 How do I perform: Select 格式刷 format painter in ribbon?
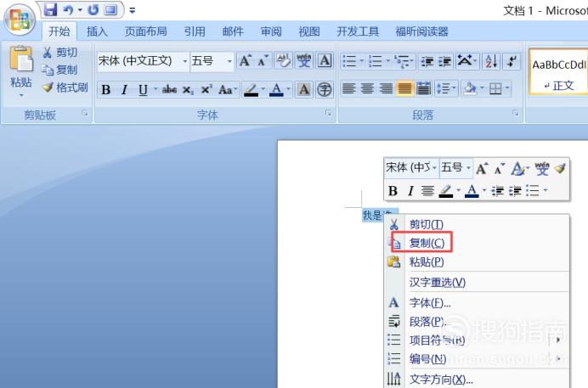(x=65, y=87)
